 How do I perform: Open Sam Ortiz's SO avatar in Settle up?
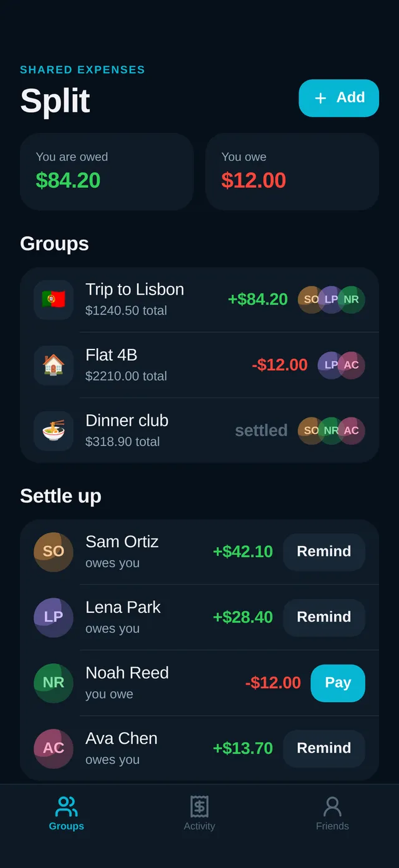54,552
